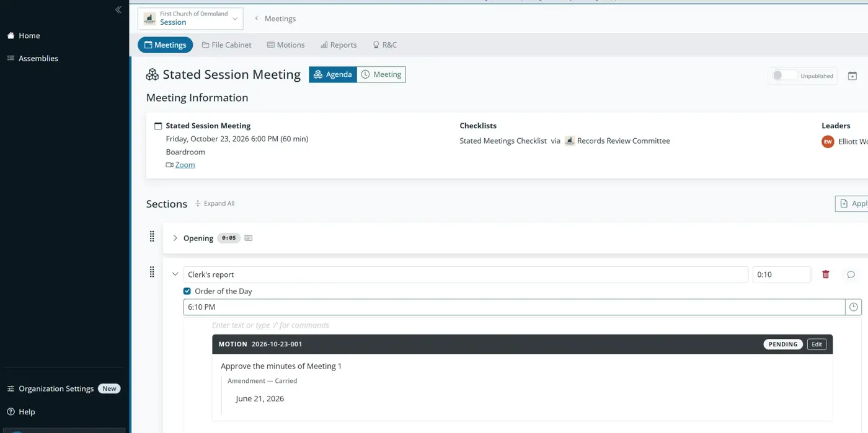Click the calendar icon in Meeting Information card
The height and width of the screenshot is (433, 868).
[158, 126]
